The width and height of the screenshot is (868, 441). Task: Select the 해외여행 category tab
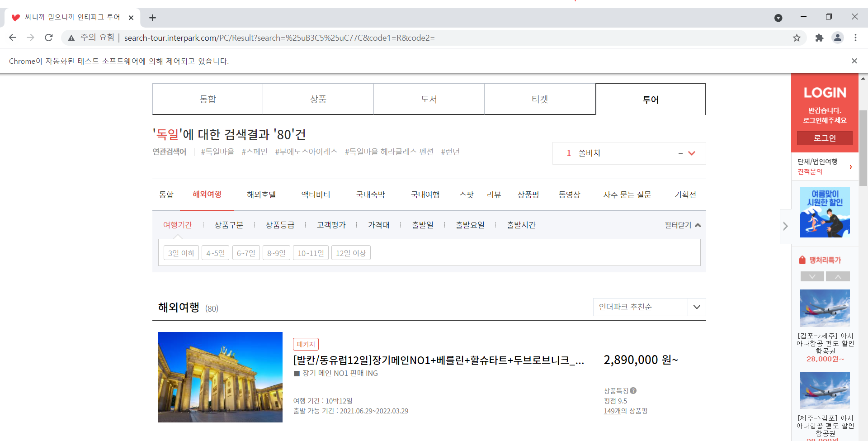[207, 194]
